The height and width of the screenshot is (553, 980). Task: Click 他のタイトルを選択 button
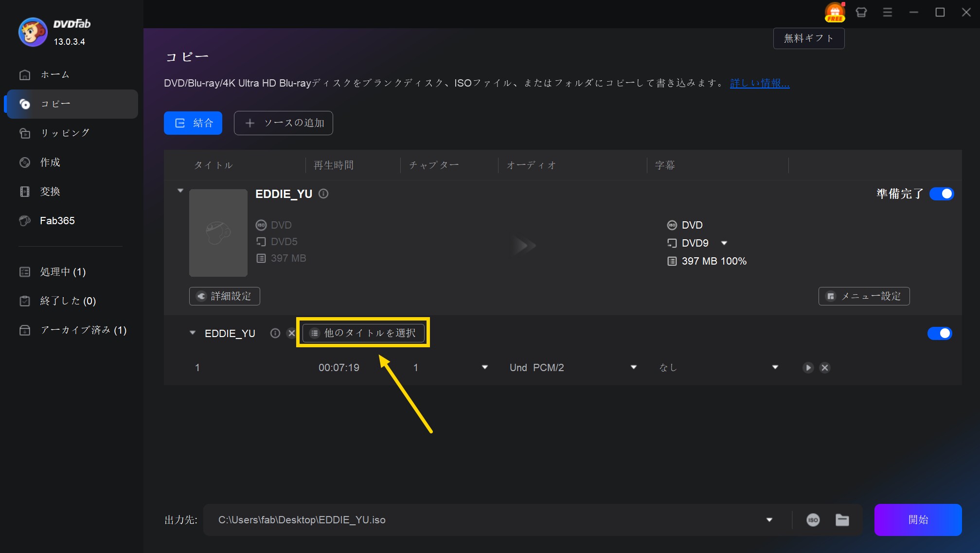coord(363,333)
